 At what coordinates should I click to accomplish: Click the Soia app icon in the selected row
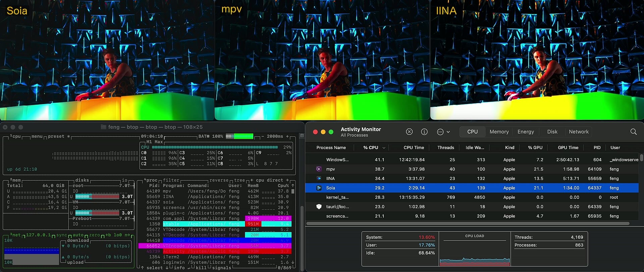click(319, 188)
